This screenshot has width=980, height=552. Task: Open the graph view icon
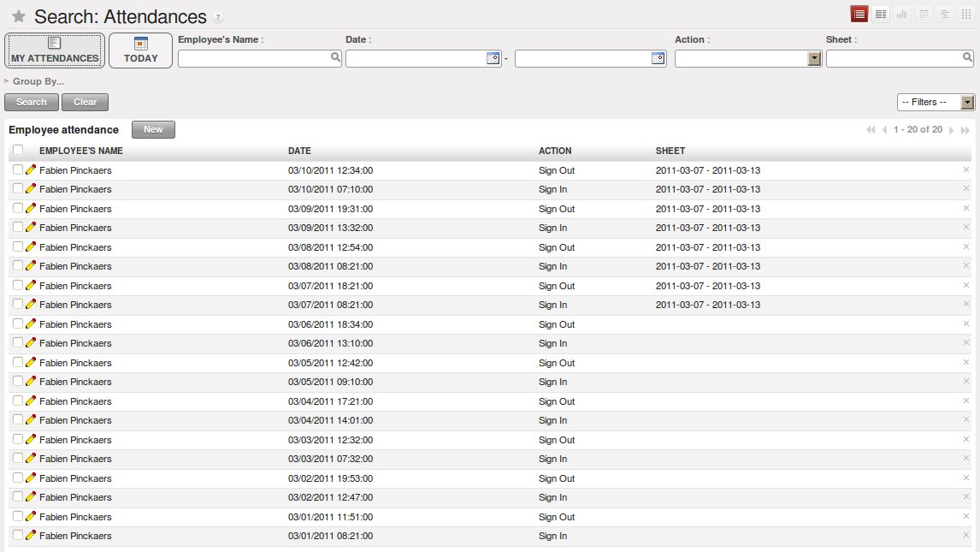902,14
